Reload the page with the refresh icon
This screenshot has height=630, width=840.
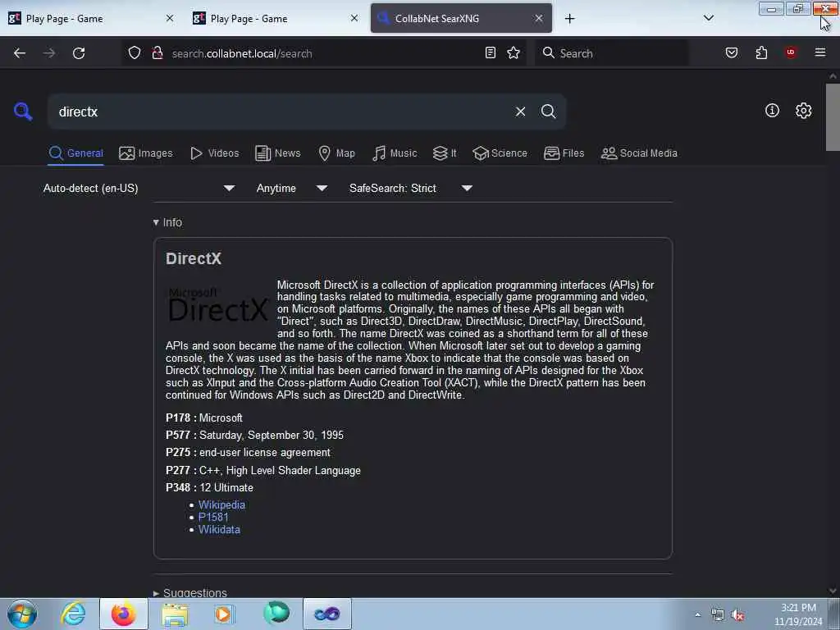pos(79,53)
